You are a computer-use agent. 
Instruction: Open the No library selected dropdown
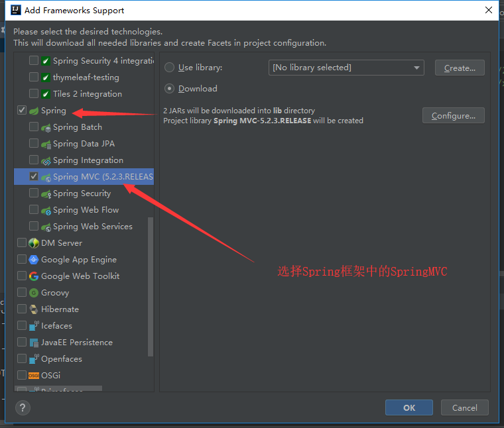click(346, 68)
